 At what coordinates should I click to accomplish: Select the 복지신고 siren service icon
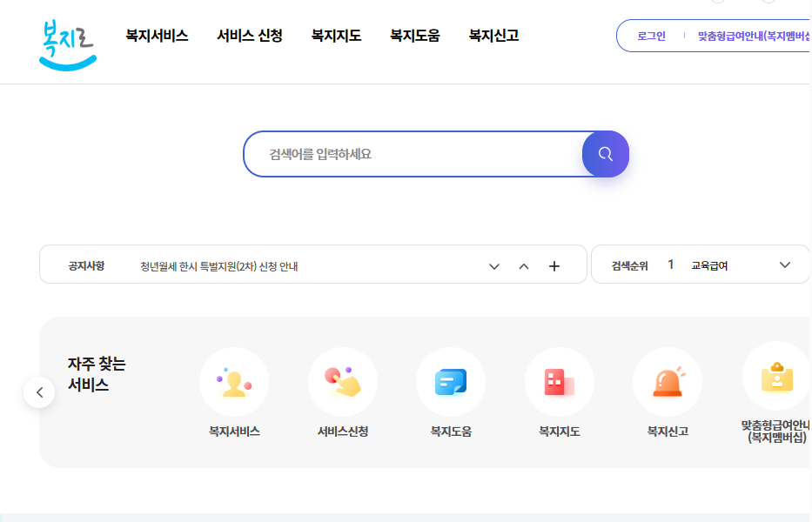(x=668, y=381)
